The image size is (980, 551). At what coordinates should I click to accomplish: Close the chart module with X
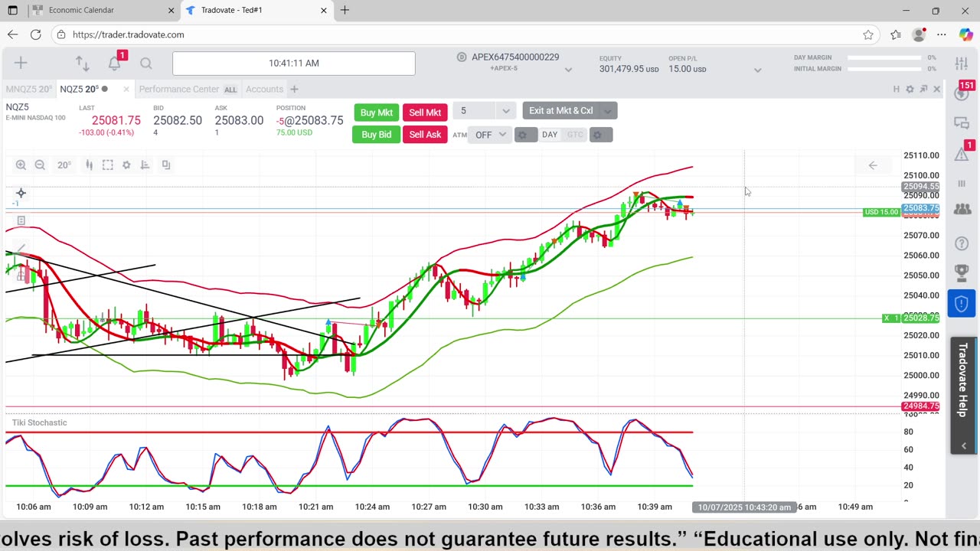click(x=936, y=90)
